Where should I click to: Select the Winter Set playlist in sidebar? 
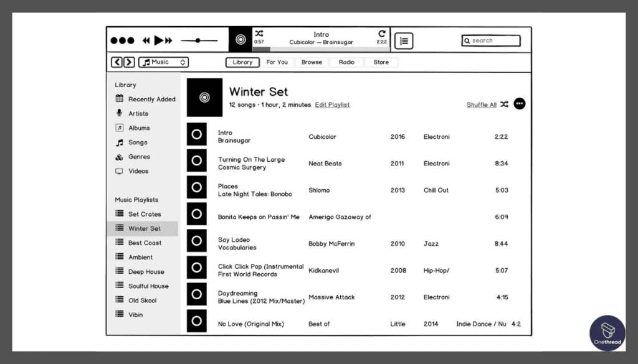click(x=143, y=228)
